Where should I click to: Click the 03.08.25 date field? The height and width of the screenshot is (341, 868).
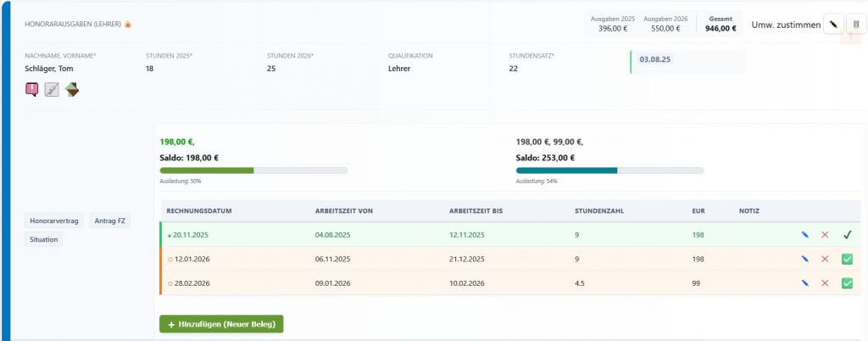click(687, 61)
